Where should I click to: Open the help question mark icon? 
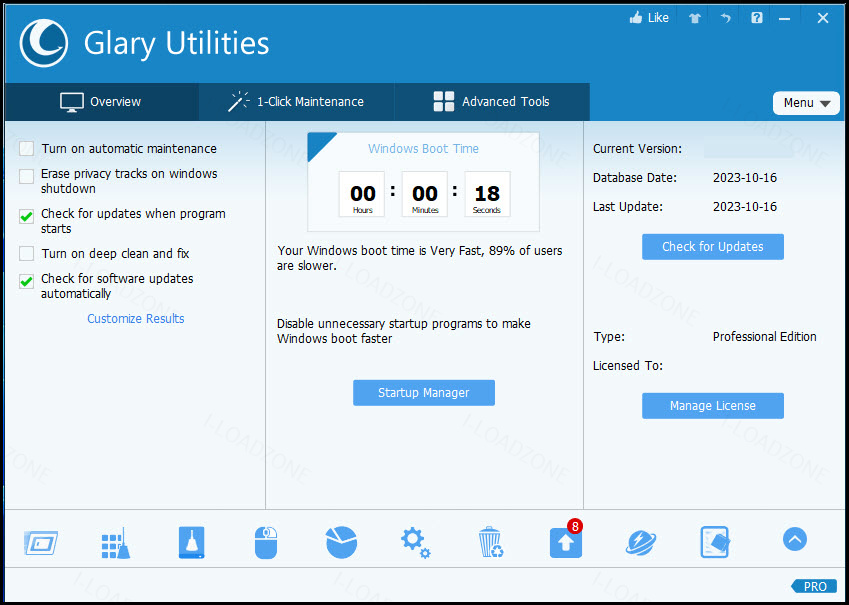pyautogui.click(x=757, y=18)
